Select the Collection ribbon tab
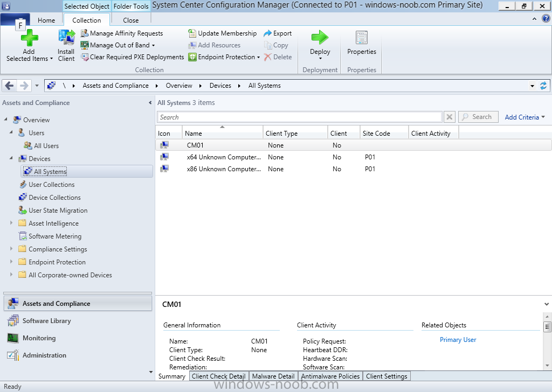Viewport: 552px width, 392px height. 87,20
